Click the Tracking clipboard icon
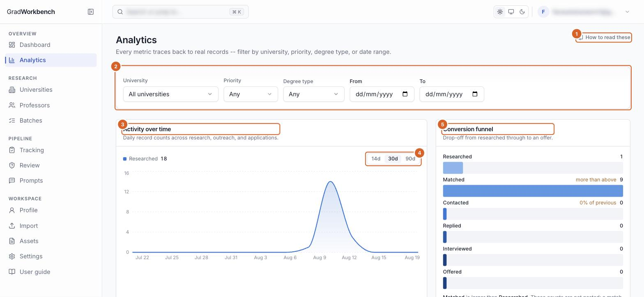The width and height of the screenshot is (644, 297). pyautogui.click(x=12, y=150)
